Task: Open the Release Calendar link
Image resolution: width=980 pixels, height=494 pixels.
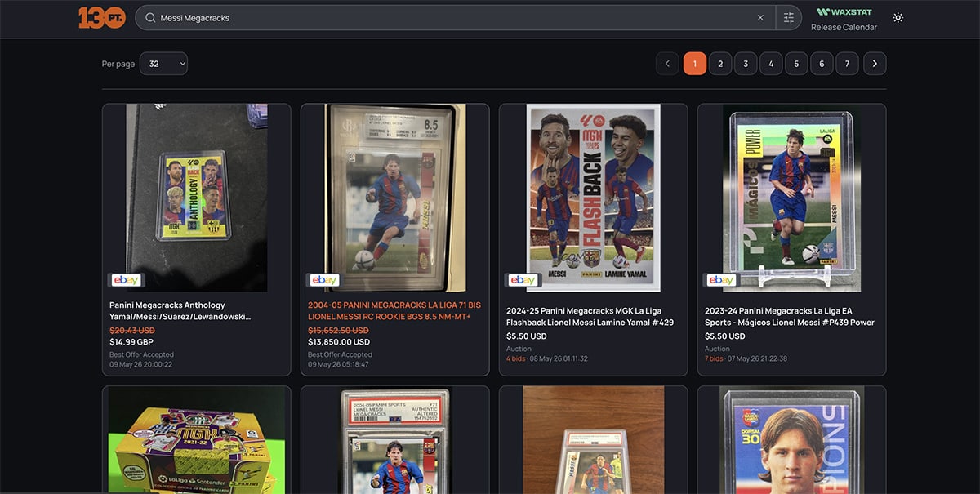Action: pos(844,27)
